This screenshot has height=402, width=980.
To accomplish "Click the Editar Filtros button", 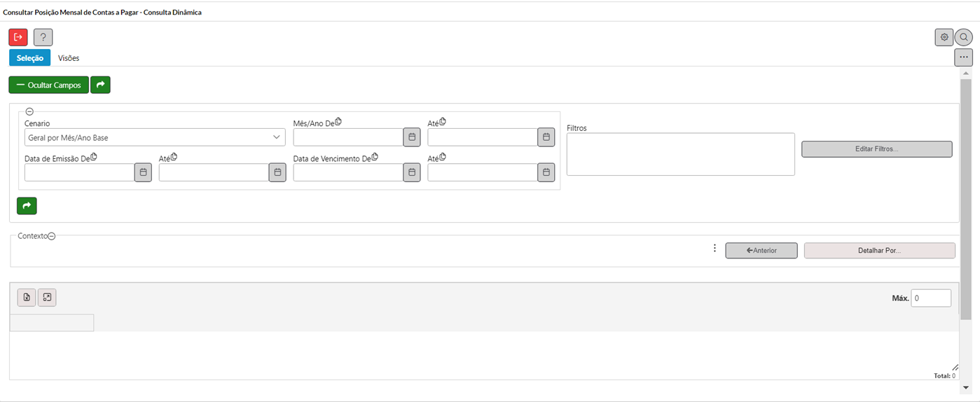I will pos(877,149).
